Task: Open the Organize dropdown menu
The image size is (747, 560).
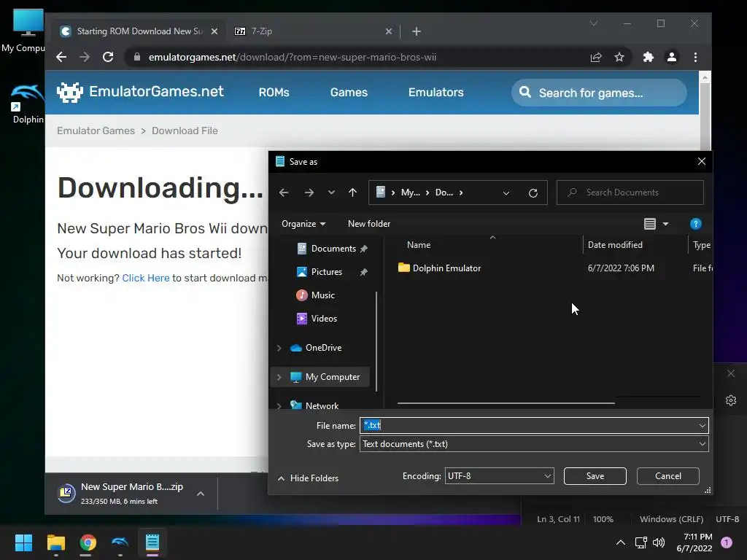Action: [x=303, y=224]
